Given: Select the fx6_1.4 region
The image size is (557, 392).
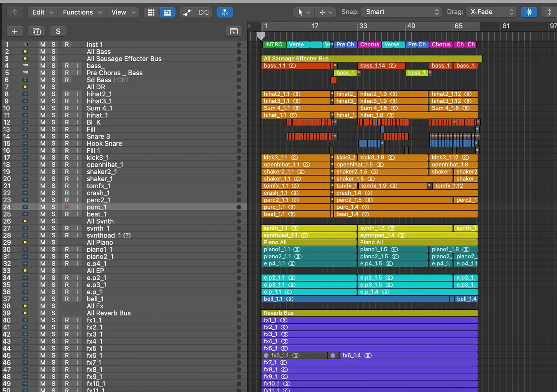Looking at the screenshot, I should (x=409, y=355).
